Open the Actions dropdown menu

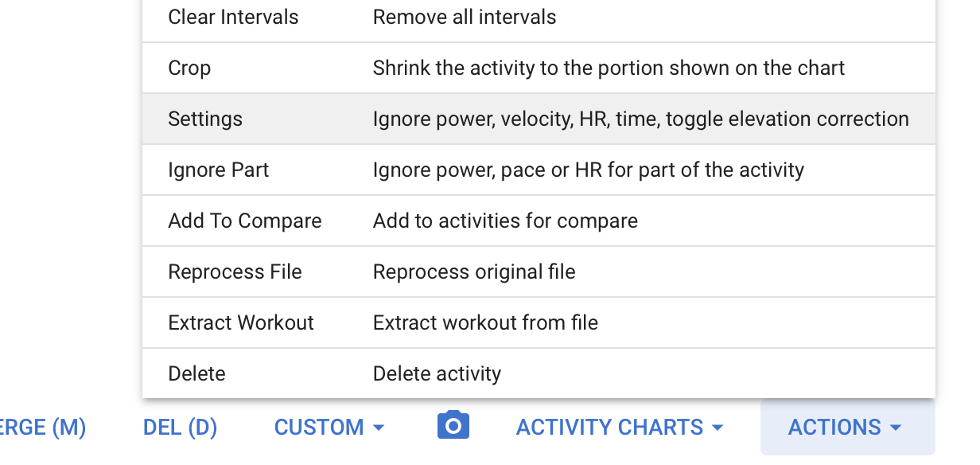[x=846, y=428]
